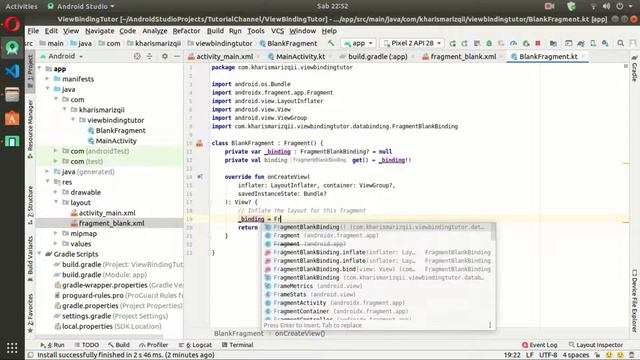Open the AVD Manager phone icon
This screenshot has width=640, height=360.
(593, 43)
